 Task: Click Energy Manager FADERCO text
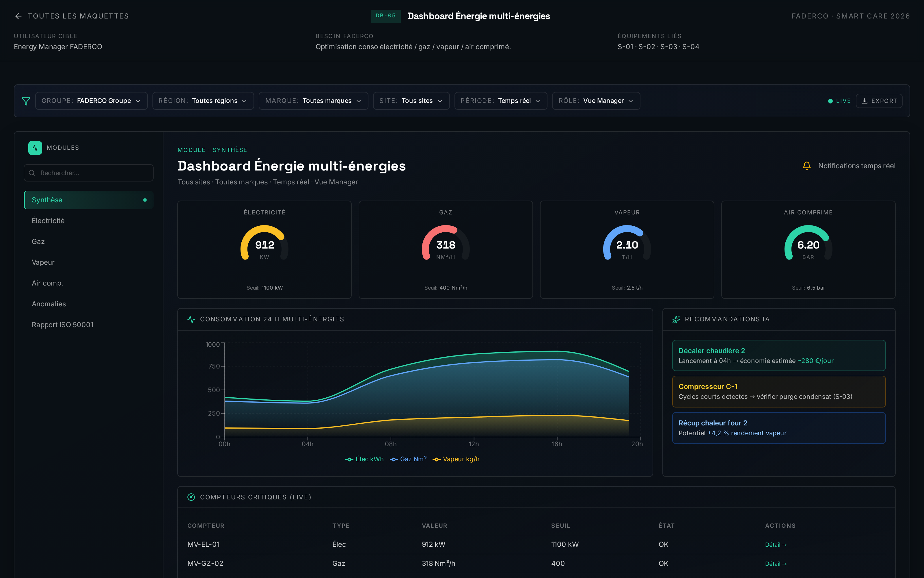coord(58,47)
